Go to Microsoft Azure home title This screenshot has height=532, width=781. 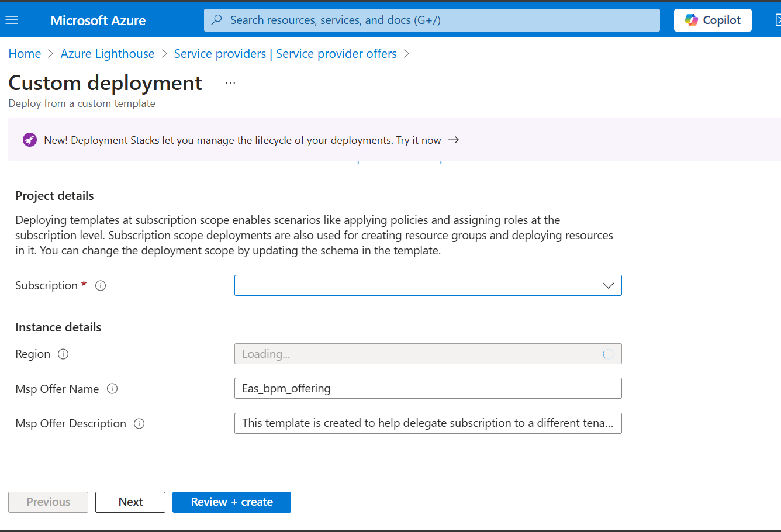click(x=98, y=20)
